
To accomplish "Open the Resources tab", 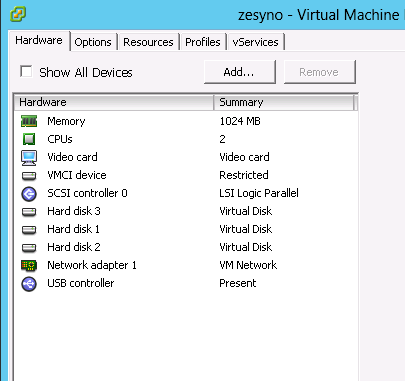I will point(148,42).
